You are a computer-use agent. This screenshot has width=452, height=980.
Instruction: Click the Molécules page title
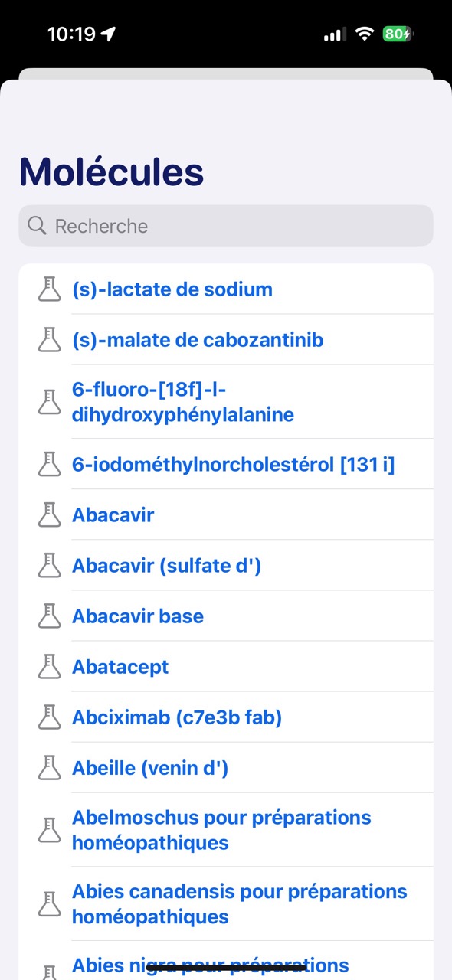click(x=110, y=172)
